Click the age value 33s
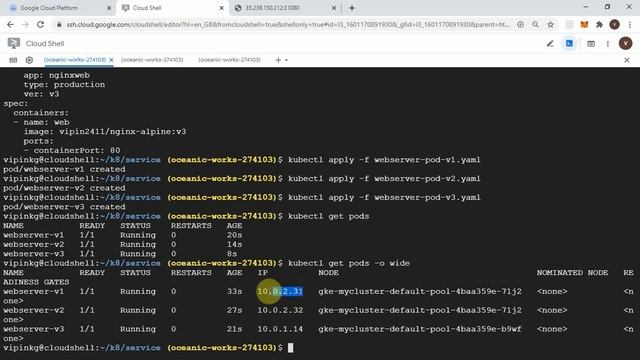The width and height of the screenshot is (640, 360). coord(235,291)
